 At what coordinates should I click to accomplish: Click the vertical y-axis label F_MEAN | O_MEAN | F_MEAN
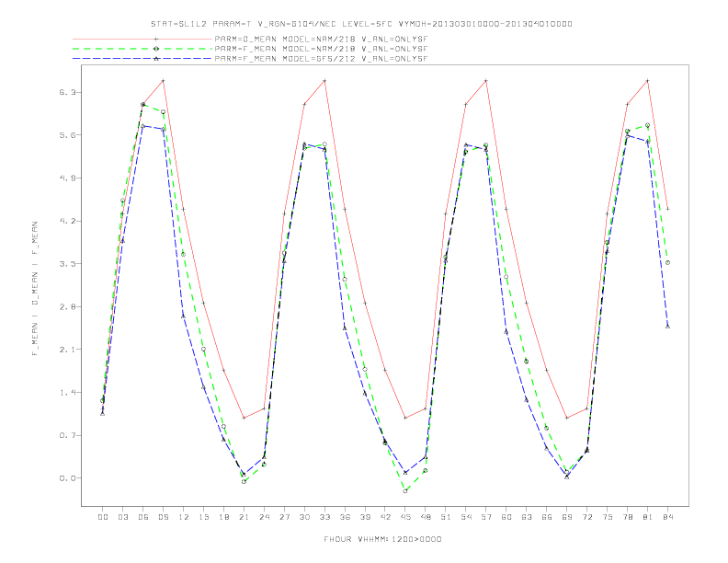[x=35, y=289]
